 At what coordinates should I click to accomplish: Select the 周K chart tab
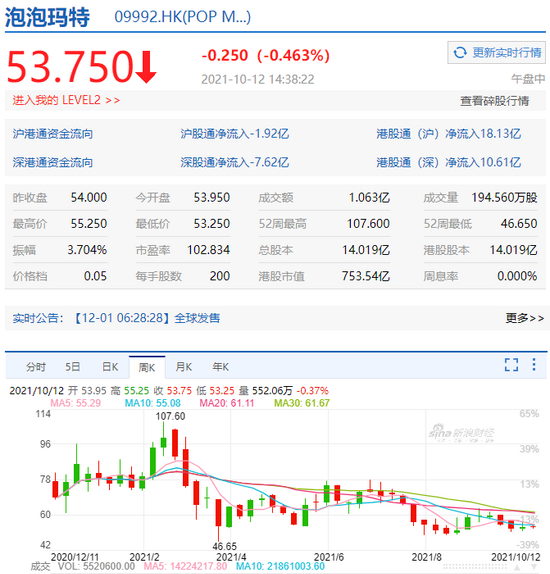tap(147, 367)
